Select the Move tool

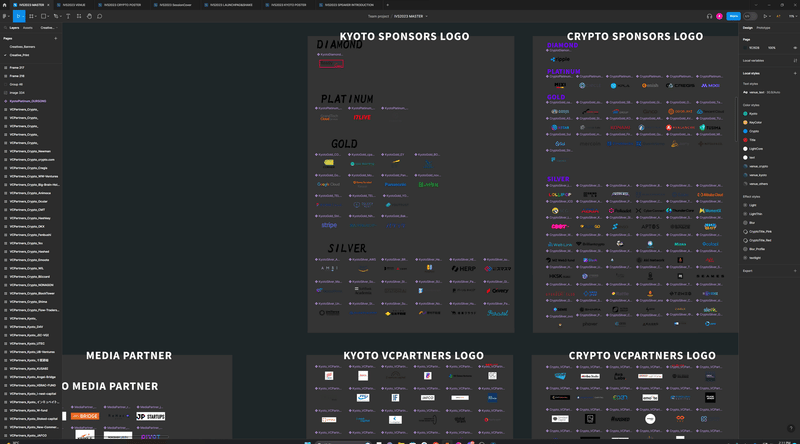[x=18, y=16]
